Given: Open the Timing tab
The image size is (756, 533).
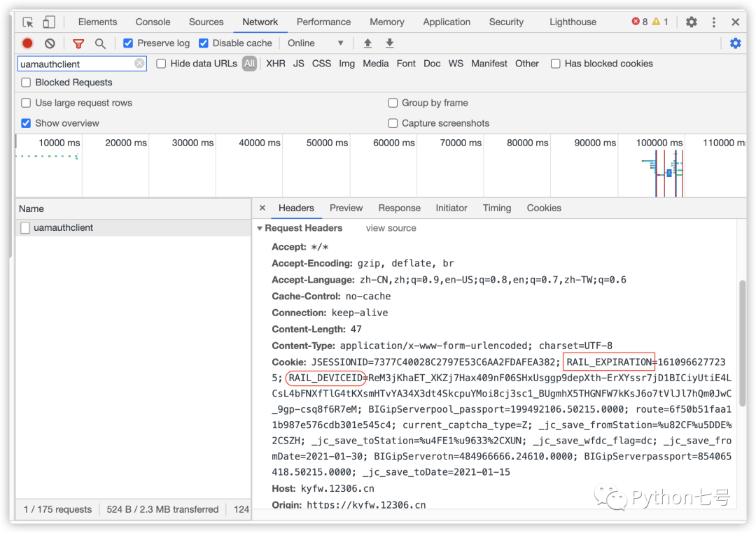Looking at the screenshot, I should (496, 208).
